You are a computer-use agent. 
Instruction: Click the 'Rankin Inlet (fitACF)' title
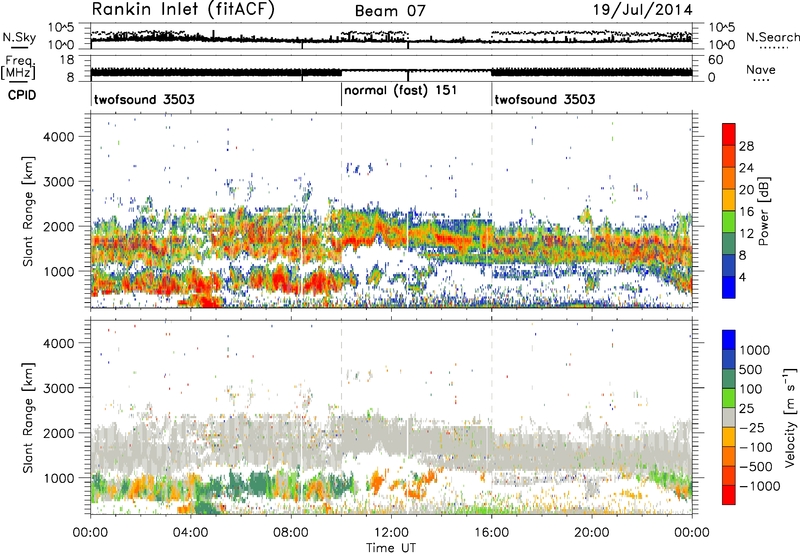coord(183,10)
